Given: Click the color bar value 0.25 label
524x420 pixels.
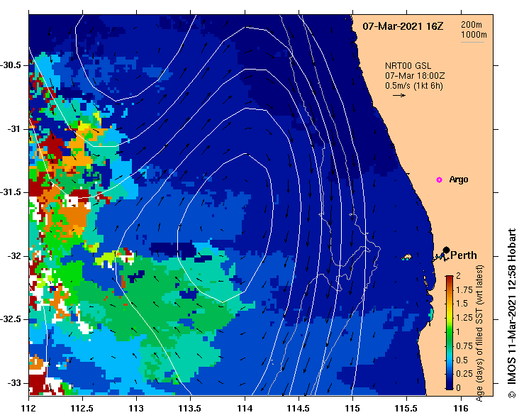Looking at the screenshot, I should [x=464, y=373].
